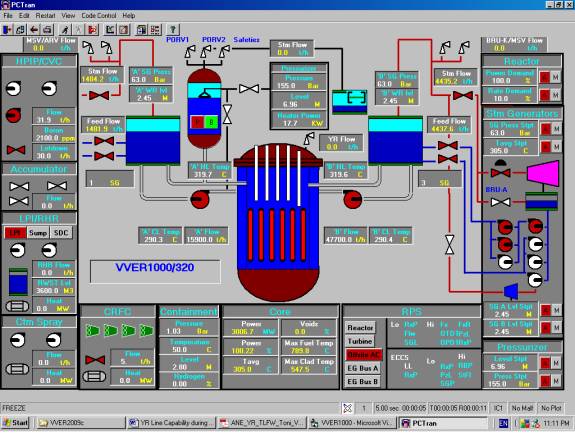
Task: Switch SG B Lvl Stpt to auto A
Action: [x=546, y=327]
